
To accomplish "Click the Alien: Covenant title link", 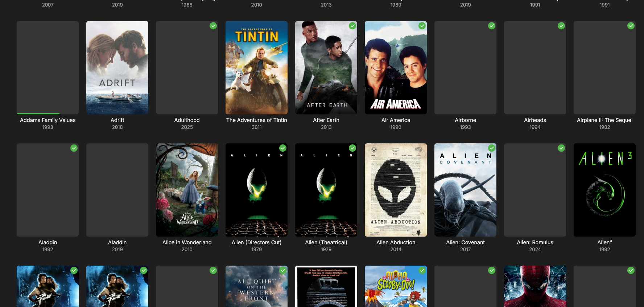I will pos(465,242).
